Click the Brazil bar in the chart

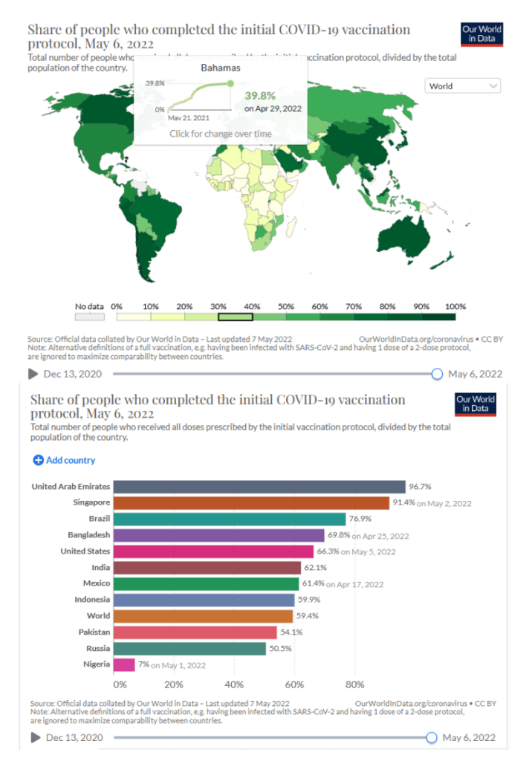(x=230, y=519)
